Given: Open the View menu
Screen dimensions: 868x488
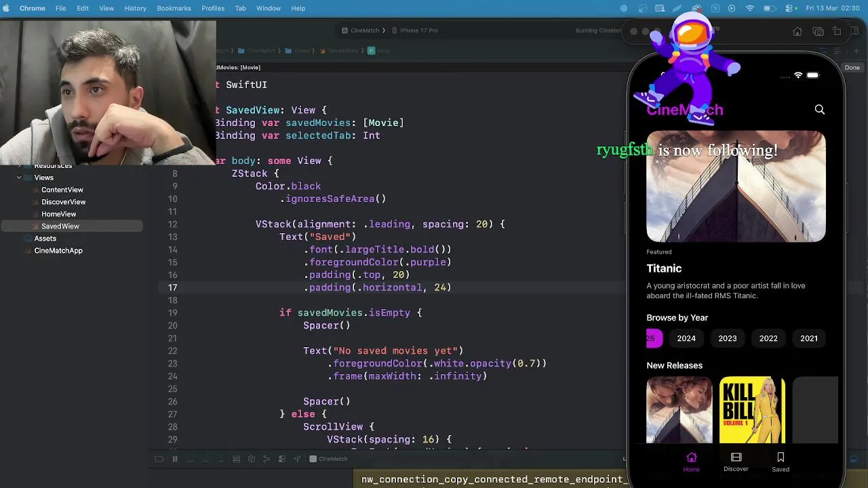Looking at the screenshot, I should 106,8.
